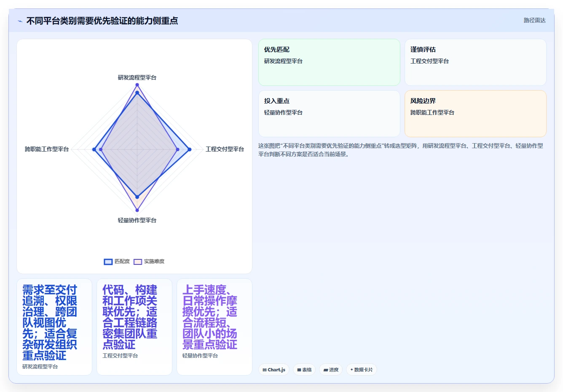
Task: Click the 跨职能工作型平台 text in 风险边界 card
Action: (x=432, y=112)
